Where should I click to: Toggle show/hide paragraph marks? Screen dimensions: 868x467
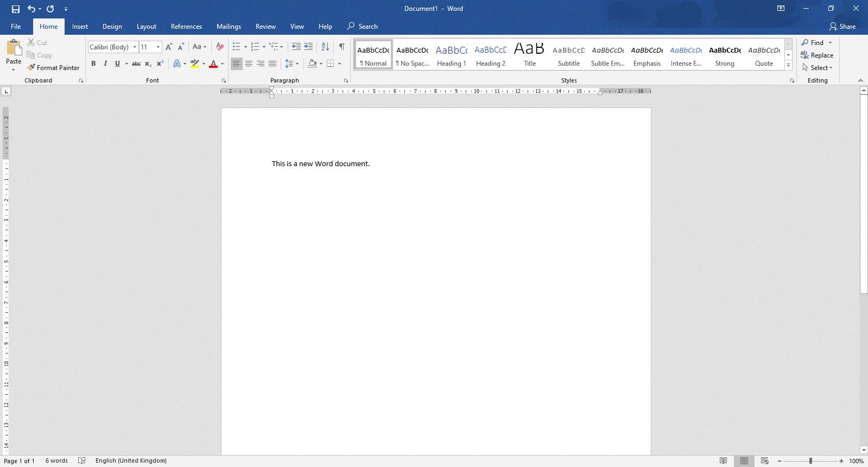(341, 47)
